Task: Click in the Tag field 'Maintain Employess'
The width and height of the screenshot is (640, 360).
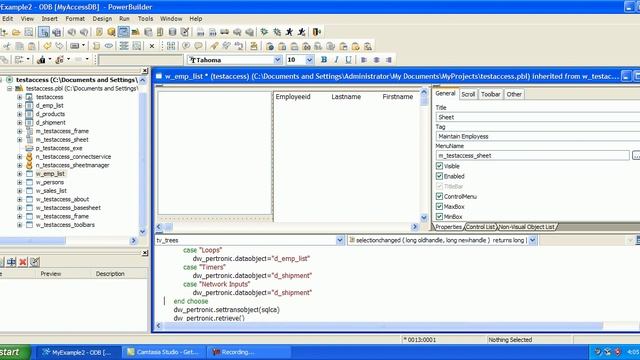Action: coord(538,136)
